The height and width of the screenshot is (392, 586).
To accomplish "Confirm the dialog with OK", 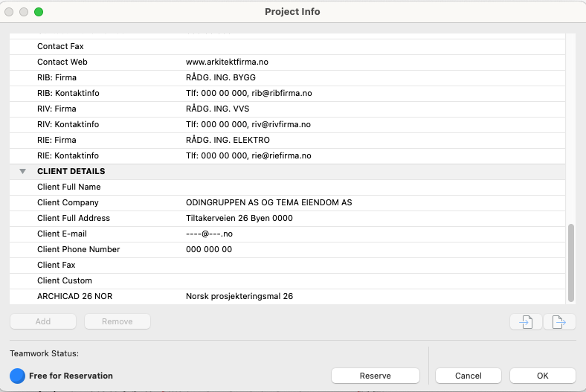I will click(542, 376).
